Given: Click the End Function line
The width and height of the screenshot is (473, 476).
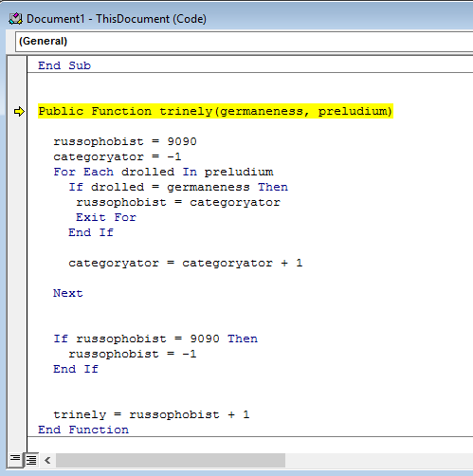Looking at the screenshot, I should click(x=83, y=430).
